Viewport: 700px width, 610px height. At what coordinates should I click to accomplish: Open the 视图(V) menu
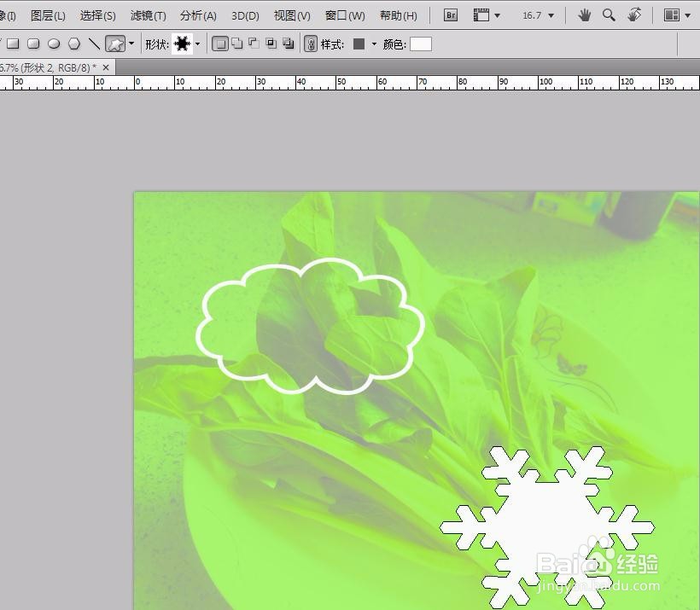tap(292, 16)
